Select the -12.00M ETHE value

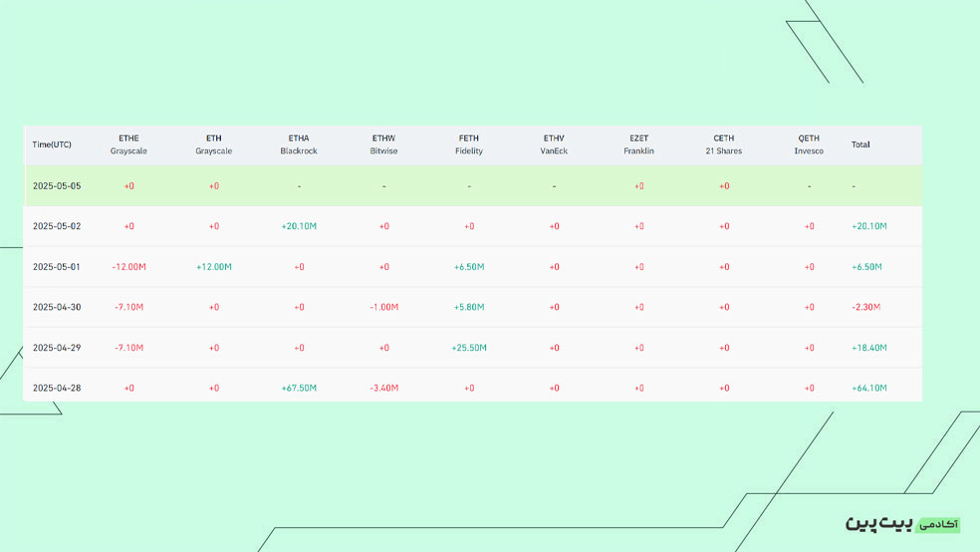pos(128,267)
